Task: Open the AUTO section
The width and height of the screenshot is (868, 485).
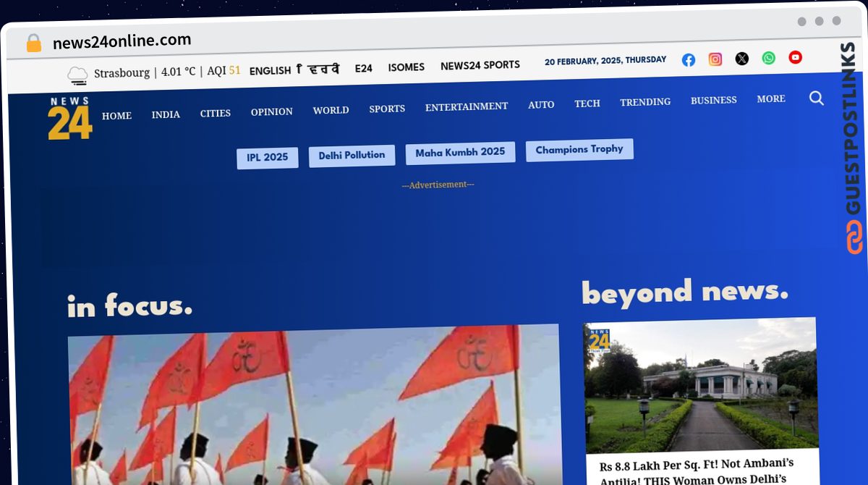Action: coord(541,105)
